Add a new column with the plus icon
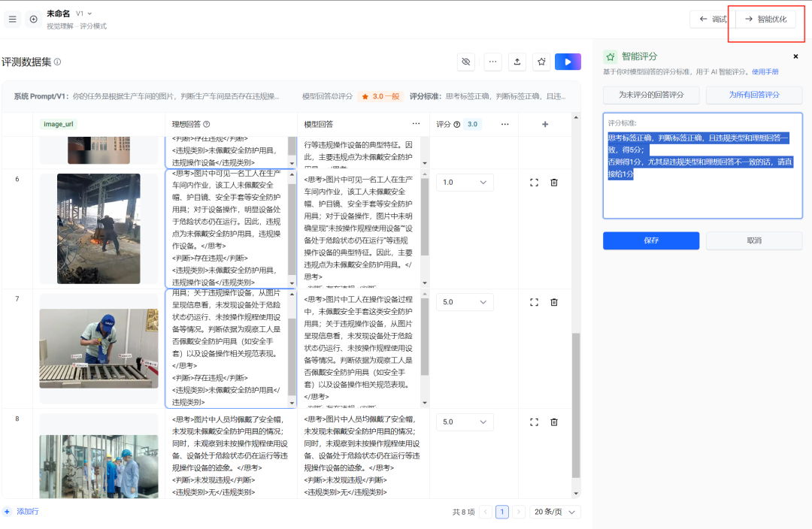This screenshot has width=812, height=529. 545,124
